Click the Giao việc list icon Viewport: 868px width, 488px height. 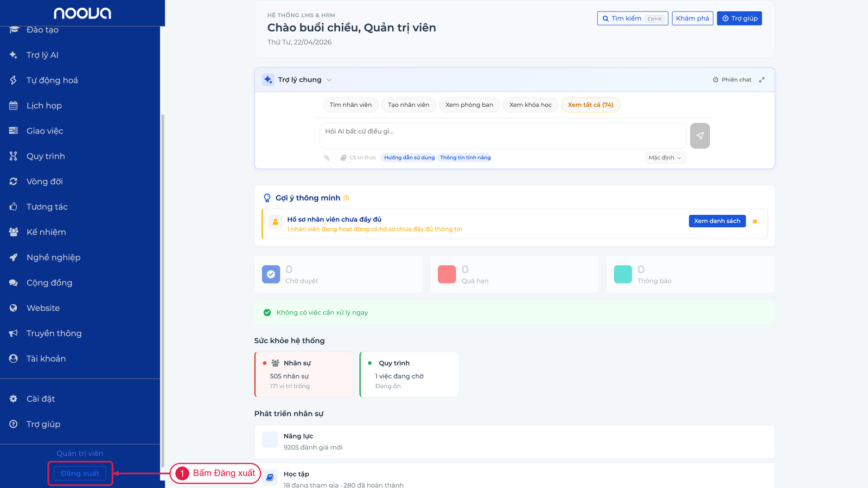pos(14,131)
